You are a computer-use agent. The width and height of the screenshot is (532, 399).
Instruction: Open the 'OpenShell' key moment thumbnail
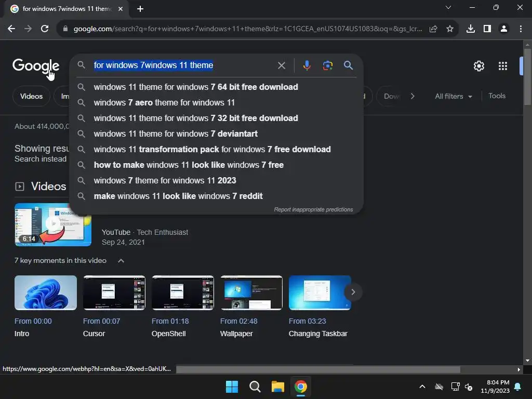click(182, 292)
